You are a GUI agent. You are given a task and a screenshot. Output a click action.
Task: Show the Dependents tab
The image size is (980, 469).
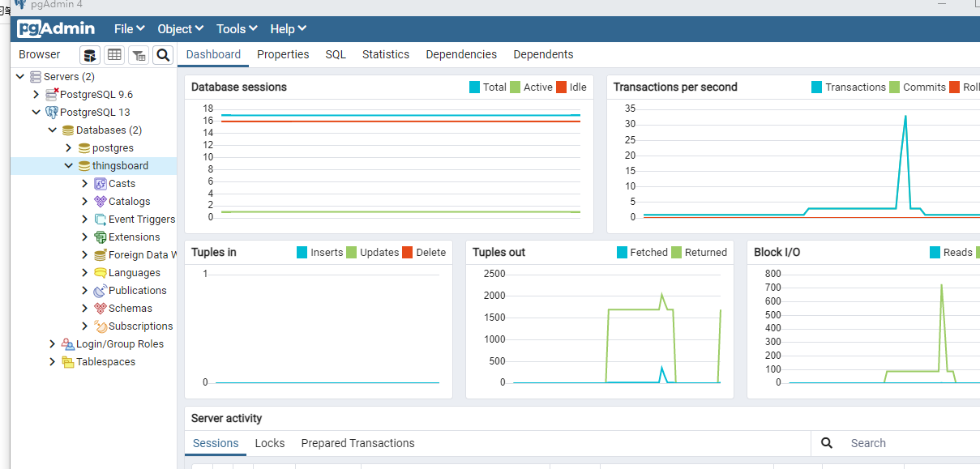pos(543,54)
